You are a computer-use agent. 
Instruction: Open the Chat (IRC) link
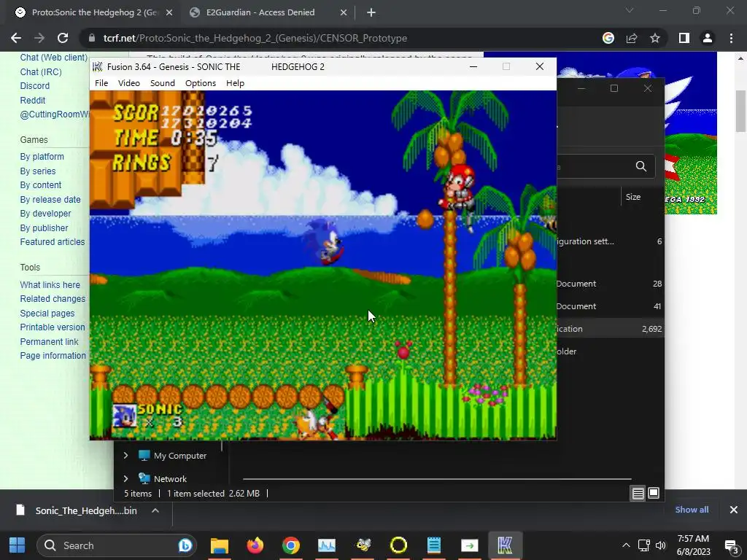[x=41, y=72]
